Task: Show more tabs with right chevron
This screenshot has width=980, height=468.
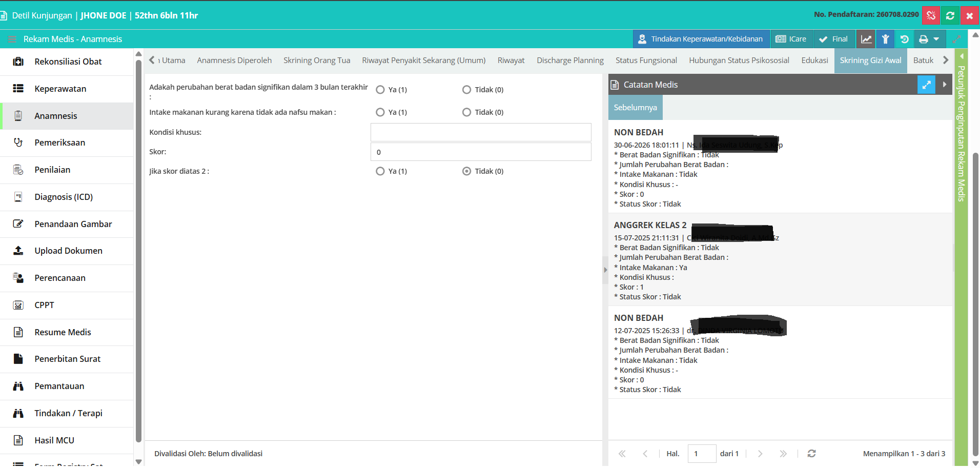Action: pos(946,60)
